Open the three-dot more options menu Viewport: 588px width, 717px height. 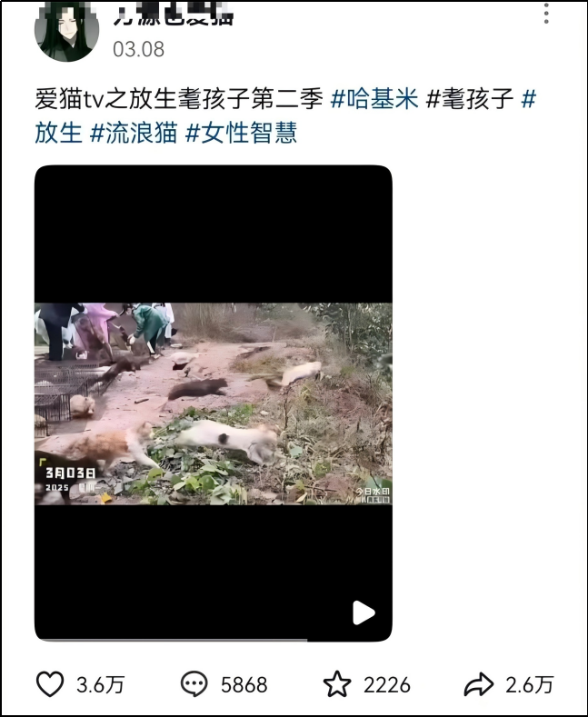pyautogui.click(x=546, y=14)
